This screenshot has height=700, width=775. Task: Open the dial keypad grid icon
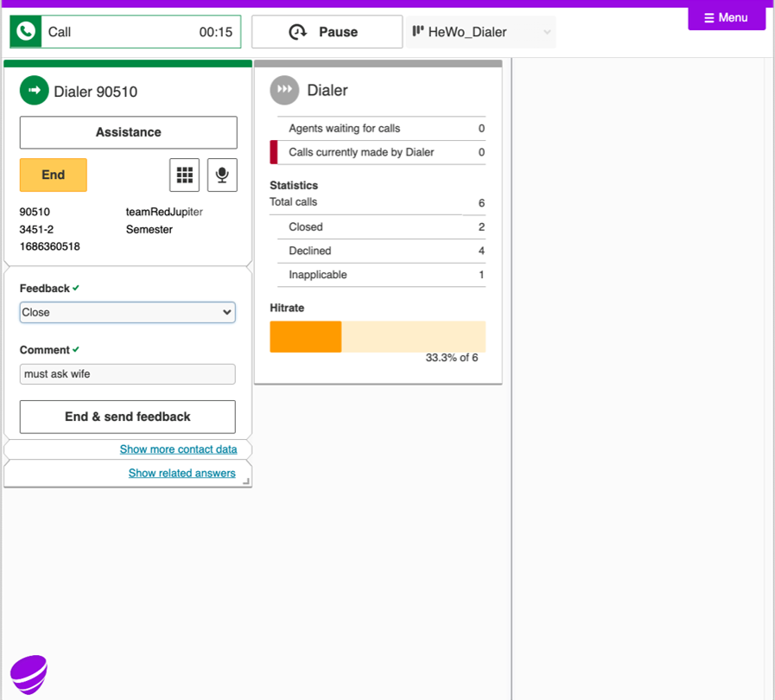click(184, 175)
